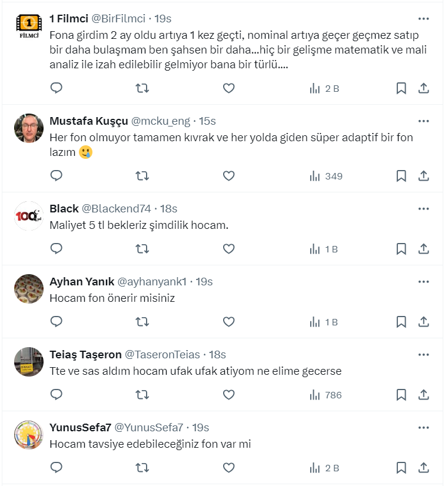View analytics of YunusSefa7's tweet
This screenshot has width=448, height=486.
[324, 468]
